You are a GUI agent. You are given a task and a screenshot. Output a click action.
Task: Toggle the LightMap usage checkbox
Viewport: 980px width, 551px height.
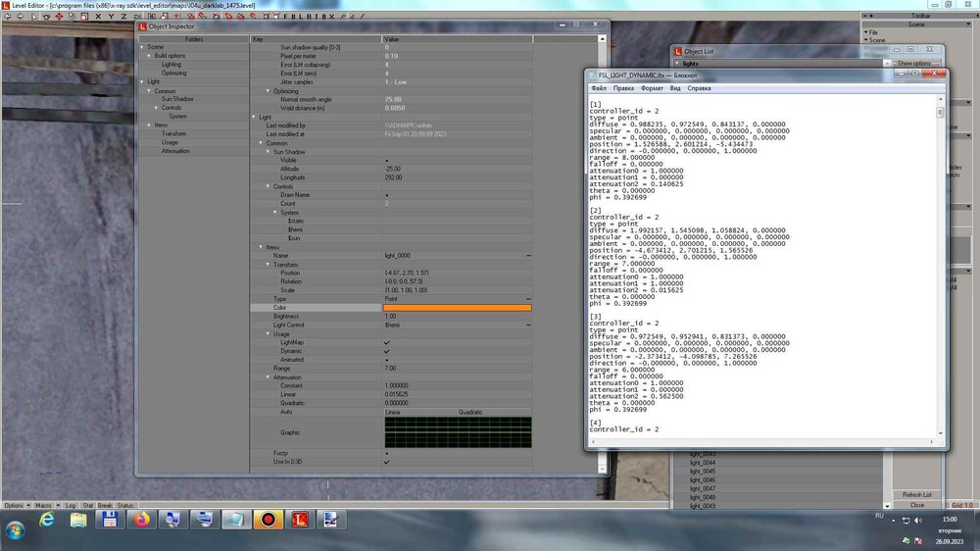[387, 342]
